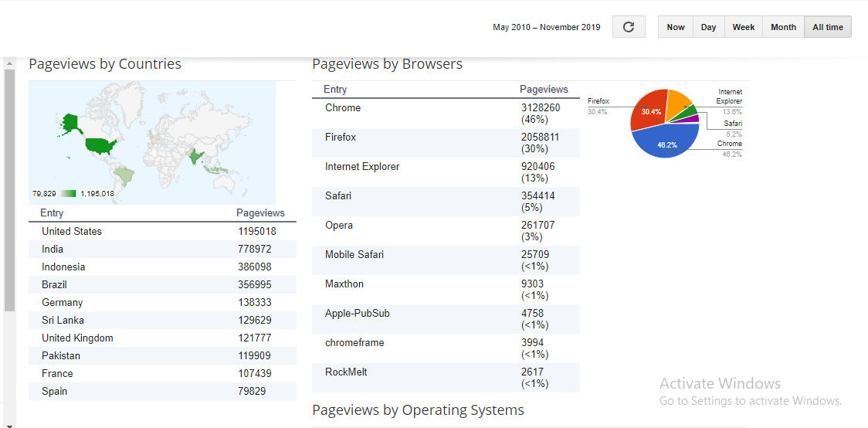Click Pageviews header in Browsers table

click(544, 90)
